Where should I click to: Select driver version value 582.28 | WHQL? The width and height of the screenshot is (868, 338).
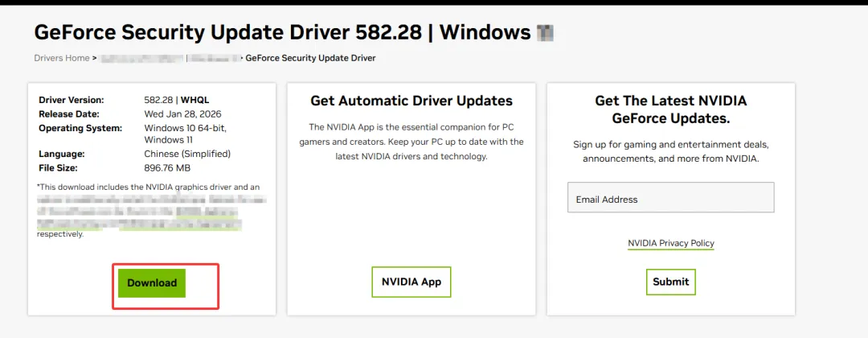(177, 101)
